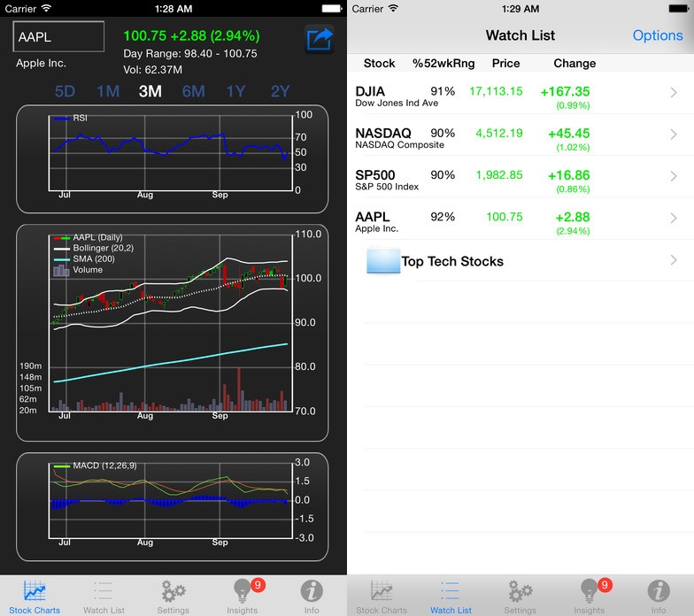Tap the Options button in the Watch List header

[657, 35]
